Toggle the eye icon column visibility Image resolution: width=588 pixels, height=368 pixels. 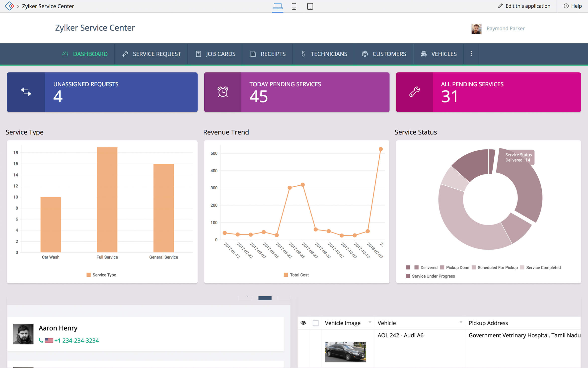pyautogui.click(x=303, y=323)
